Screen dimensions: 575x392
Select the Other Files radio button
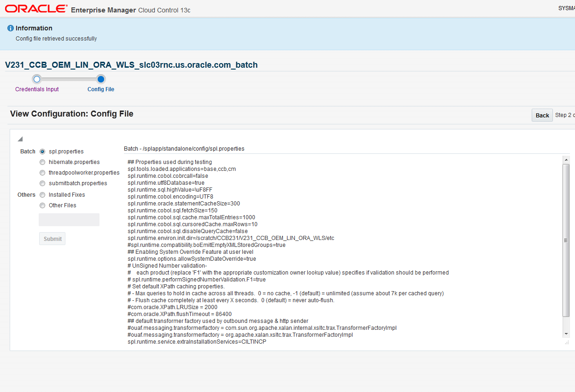click(x=42, y=205)
